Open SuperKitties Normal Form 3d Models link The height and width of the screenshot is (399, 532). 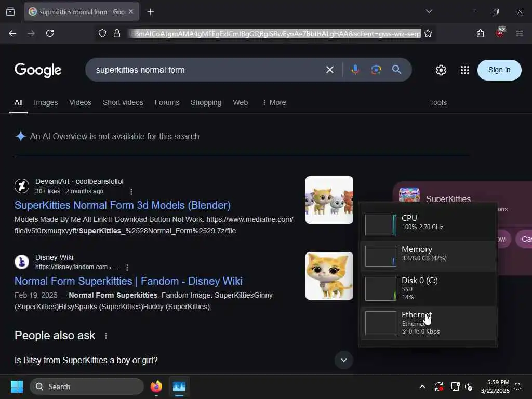[x=123, y=205]
